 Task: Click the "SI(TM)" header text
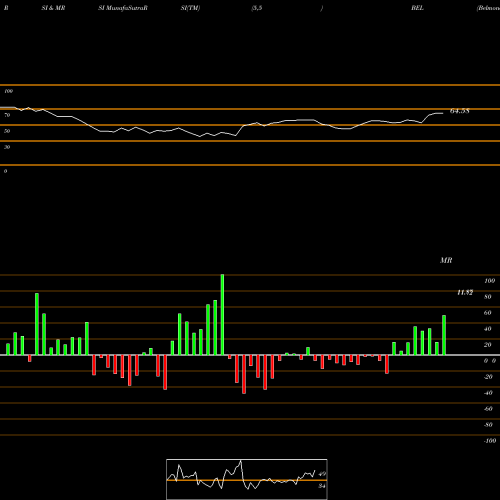tap(190, 8)
